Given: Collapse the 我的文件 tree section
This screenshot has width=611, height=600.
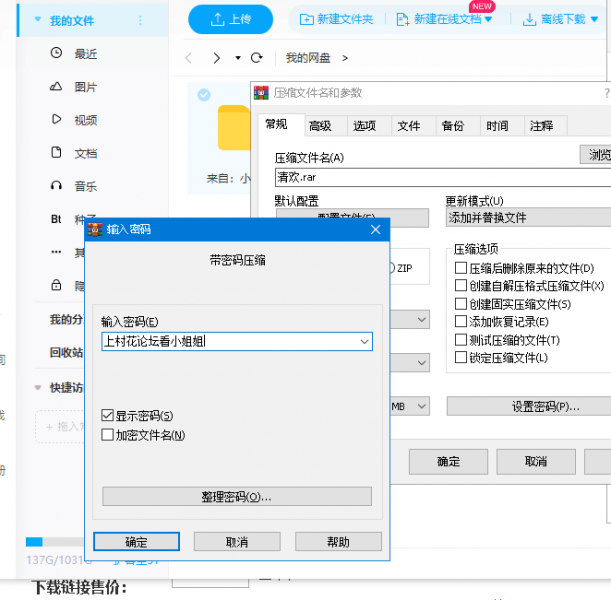Looking at the screenshot, I should (x=37, y=20).
